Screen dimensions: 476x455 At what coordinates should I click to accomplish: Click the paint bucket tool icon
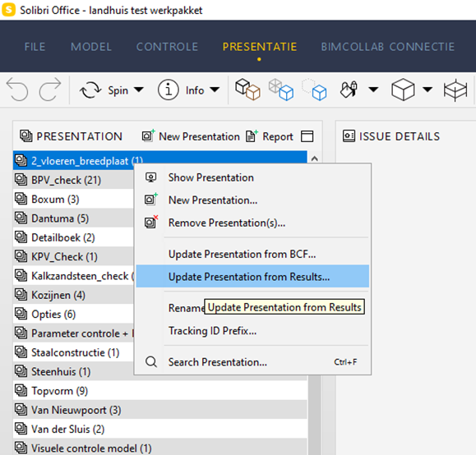[349, 90]
